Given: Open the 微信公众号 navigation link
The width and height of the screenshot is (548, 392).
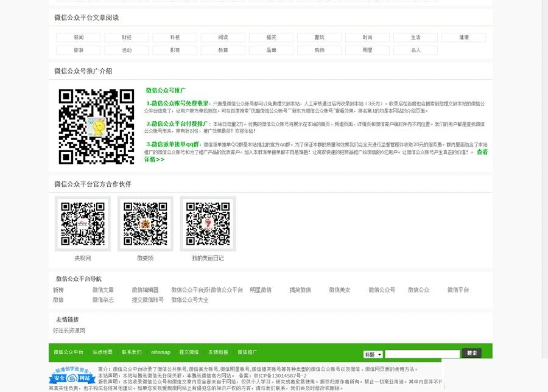Looking at the screenshot, I should (382, 290).
